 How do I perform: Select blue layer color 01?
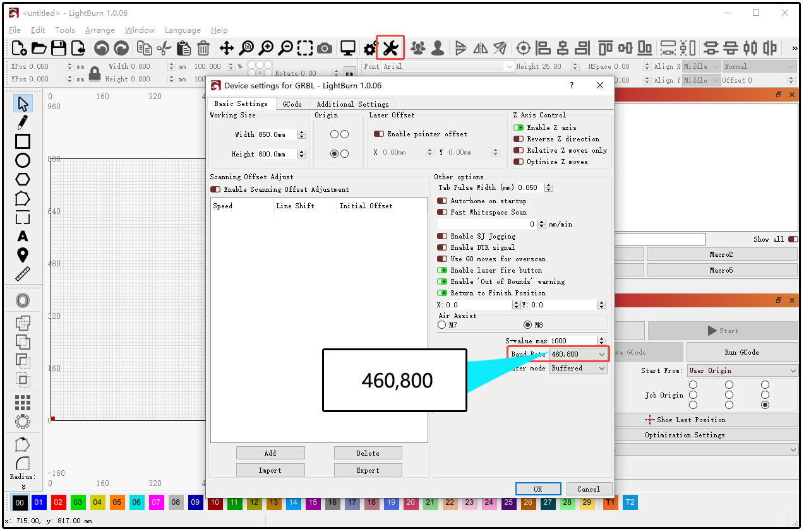pos(39,503)
